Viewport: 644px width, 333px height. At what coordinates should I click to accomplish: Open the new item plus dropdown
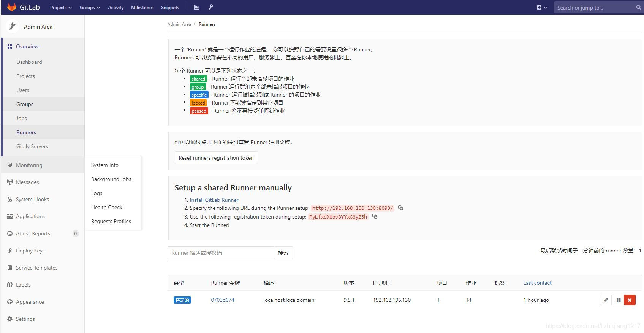tap(542, 7)
